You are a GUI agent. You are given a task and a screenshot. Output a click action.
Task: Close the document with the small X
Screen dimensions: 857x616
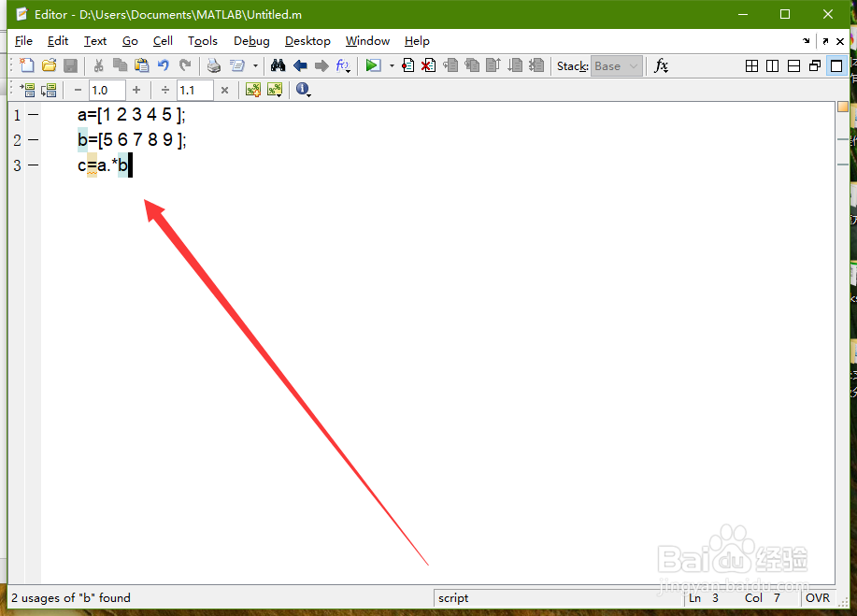click(840, 41)
